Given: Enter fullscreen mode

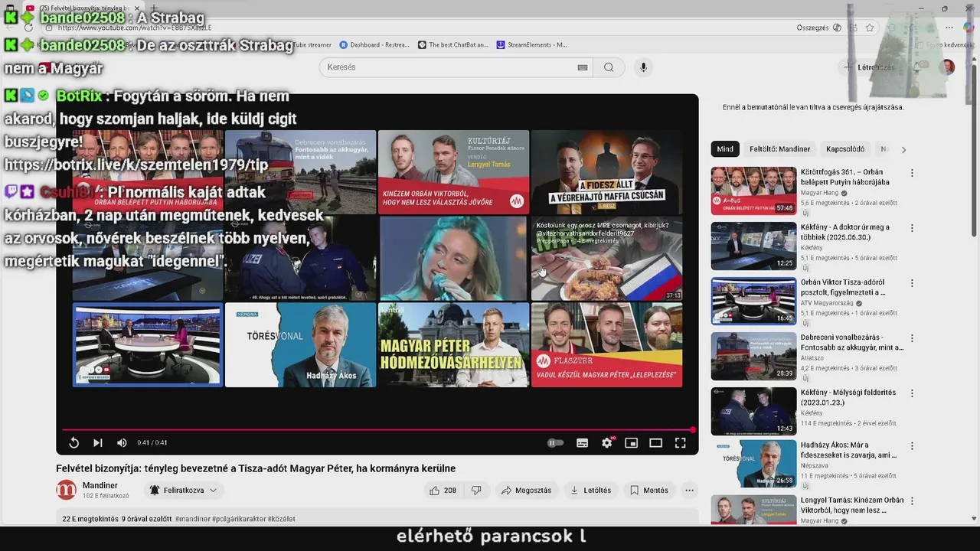Looking at the screenshot, I should pyautogui.click(x=681, y=442).
